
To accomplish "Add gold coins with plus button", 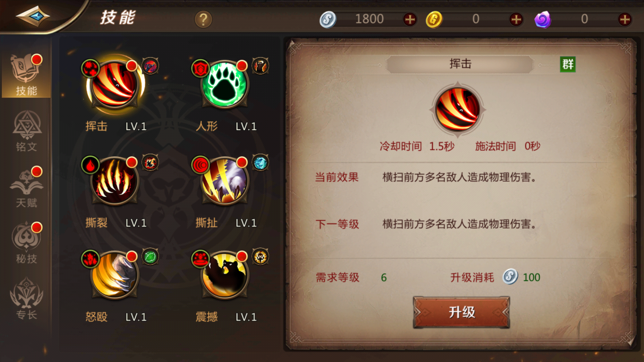I will (516, 19).
